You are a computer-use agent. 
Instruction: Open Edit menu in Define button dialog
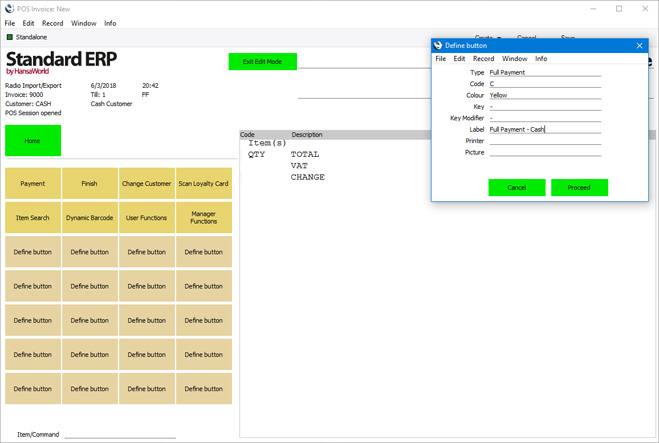(459, 58)
